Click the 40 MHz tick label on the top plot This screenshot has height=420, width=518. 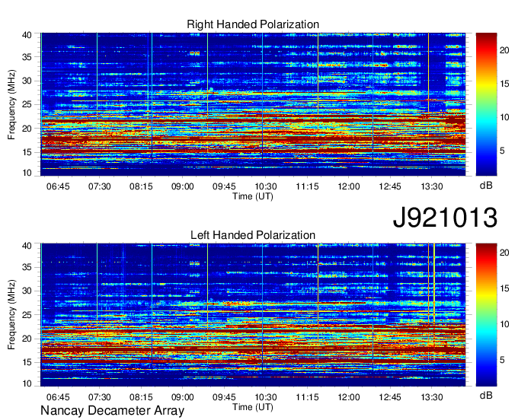point(27,35)
